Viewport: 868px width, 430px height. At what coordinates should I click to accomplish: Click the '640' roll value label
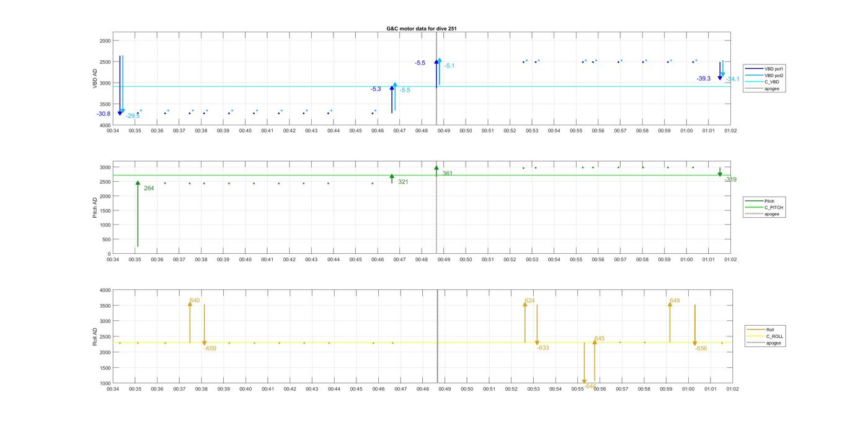[x=195, y=300]
